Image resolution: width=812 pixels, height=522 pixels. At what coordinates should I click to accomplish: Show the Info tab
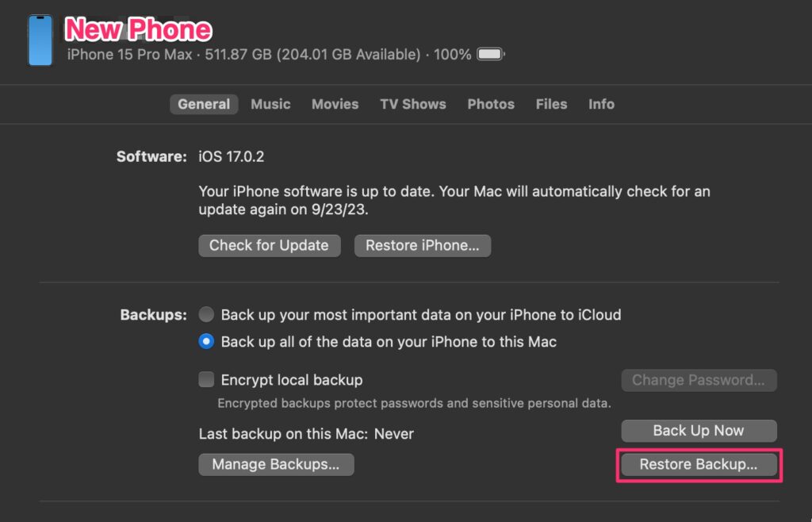click(x=601, y=104)
